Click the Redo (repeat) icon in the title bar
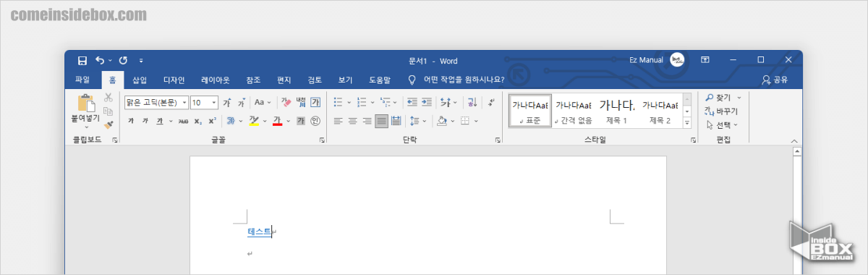 click(x=123, y=61)
